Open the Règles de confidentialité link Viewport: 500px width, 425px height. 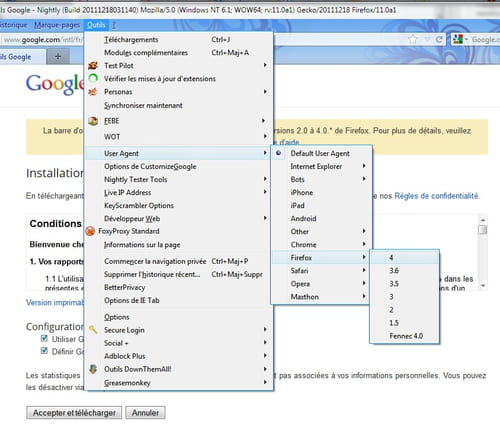point(437,196)
